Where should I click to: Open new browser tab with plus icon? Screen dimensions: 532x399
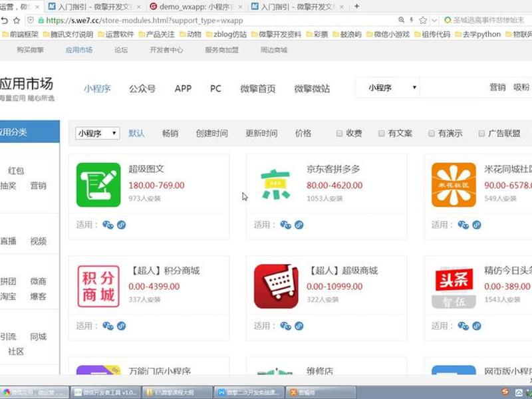point(356,6)
